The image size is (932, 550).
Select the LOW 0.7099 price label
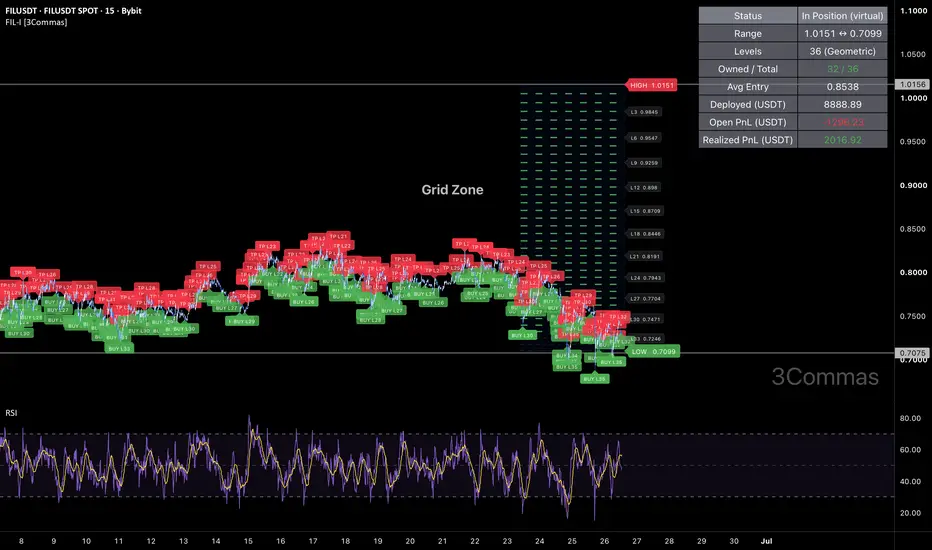[653, 351]
